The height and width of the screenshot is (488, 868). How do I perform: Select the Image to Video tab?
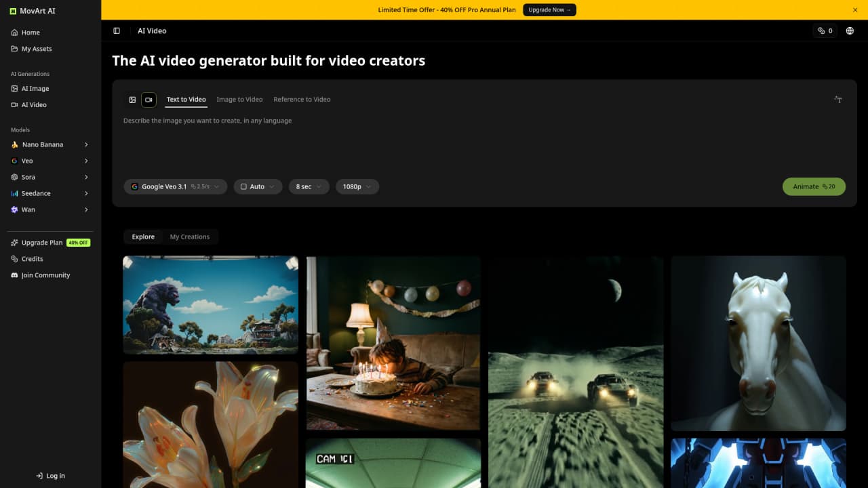click(x=239, y=100)
